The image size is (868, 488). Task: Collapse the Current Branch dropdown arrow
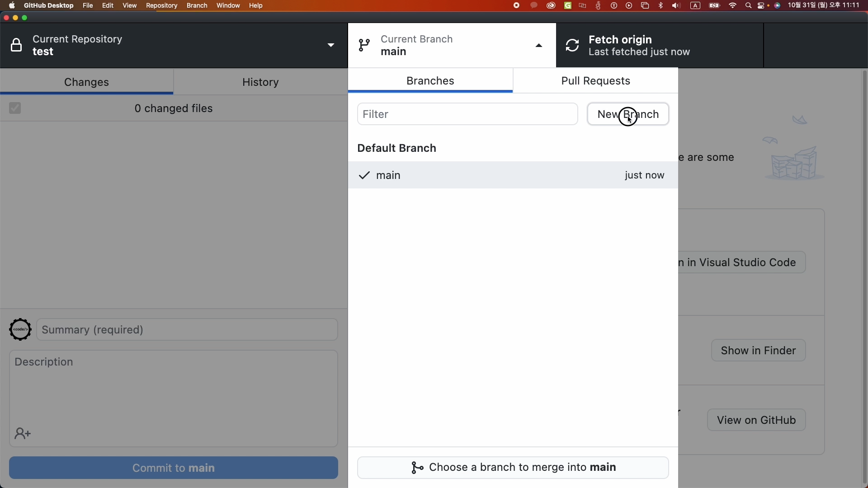(539, 45)
